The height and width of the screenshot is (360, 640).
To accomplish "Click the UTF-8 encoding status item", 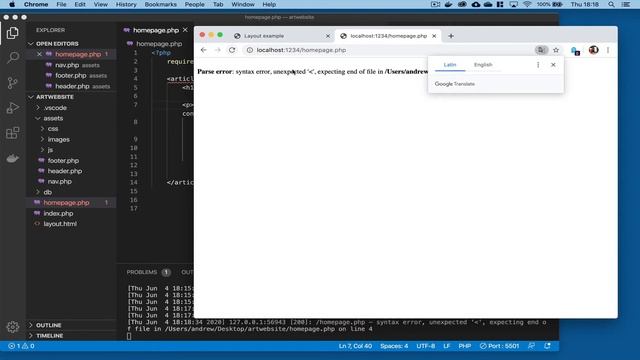I will 425,346.
